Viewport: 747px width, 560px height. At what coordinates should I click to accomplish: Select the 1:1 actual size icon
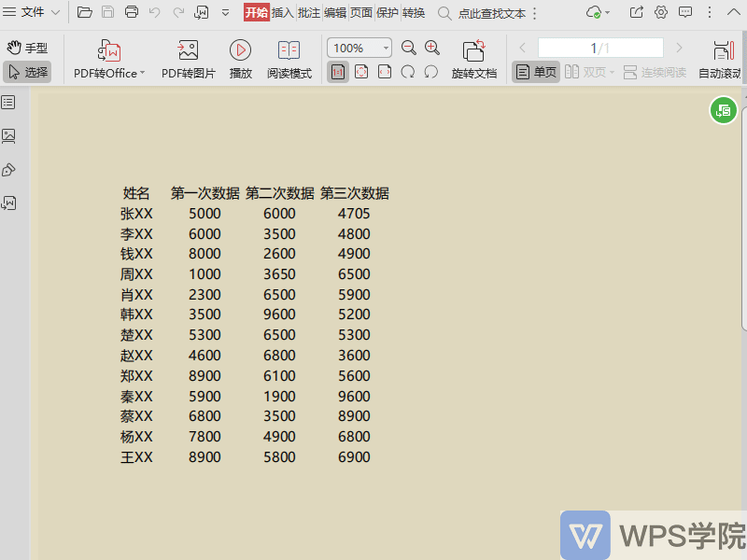[x=337, y=71]
